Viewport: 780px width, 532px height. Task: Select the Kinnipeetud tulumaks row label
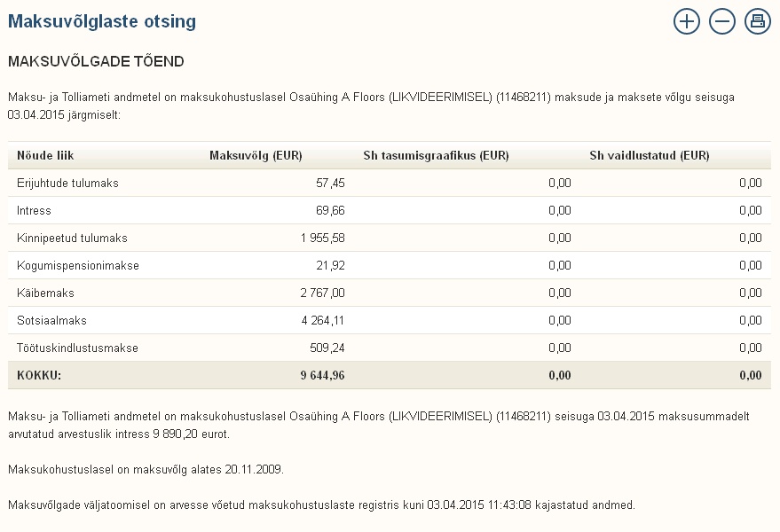[72, 239]
